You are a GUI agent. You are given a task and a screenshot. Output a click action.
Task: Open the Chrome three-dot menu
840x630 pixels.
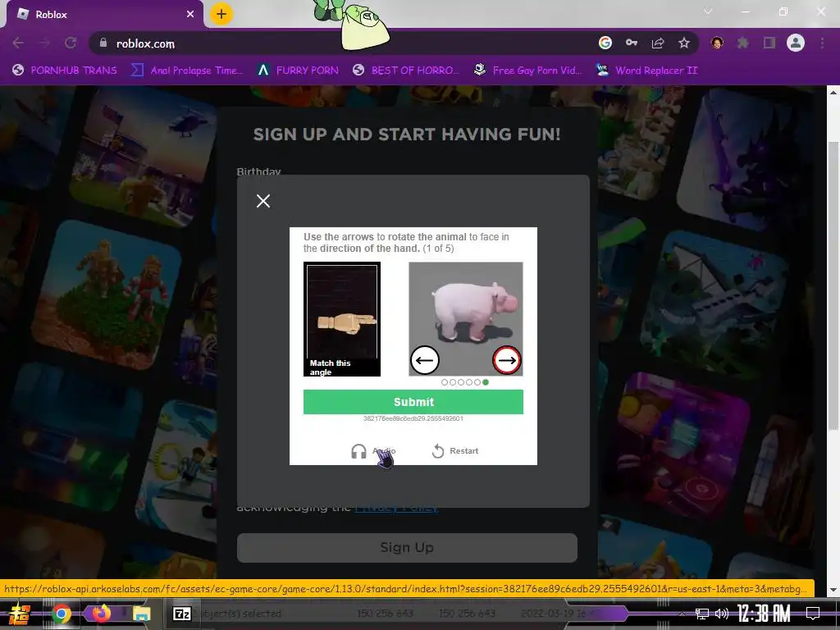[822, 43]
